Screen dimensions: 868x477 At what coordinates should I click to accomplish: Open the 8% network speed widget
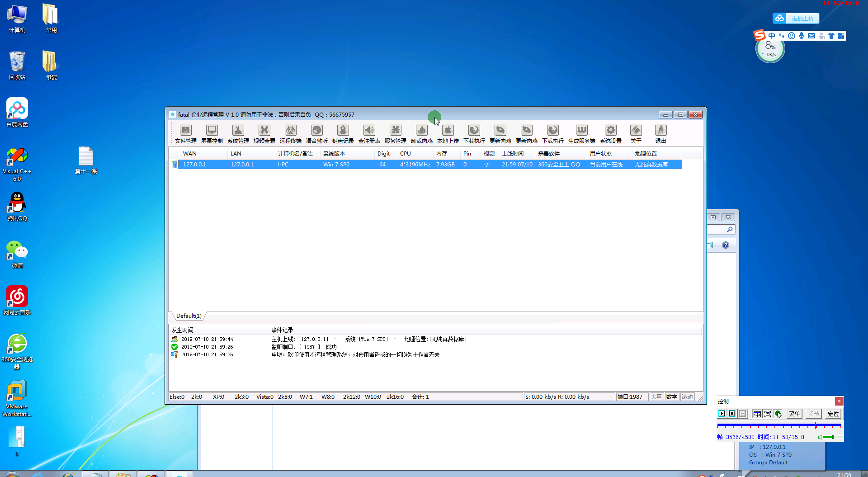(x=770, y=50)
